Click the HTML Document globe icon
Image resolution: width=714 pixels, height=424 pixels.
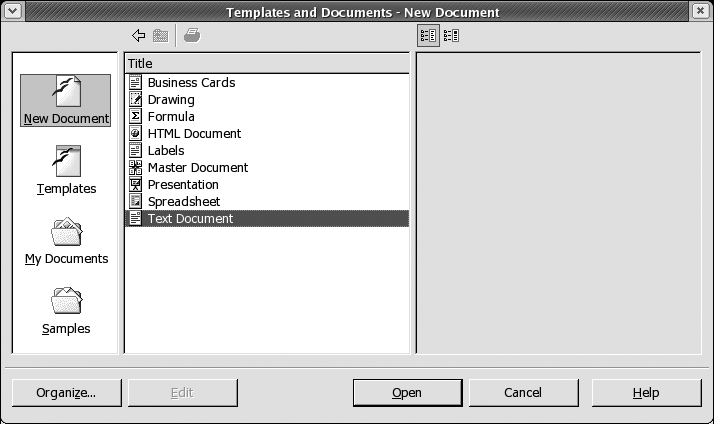pyautogui.click(x=135, y=133)
